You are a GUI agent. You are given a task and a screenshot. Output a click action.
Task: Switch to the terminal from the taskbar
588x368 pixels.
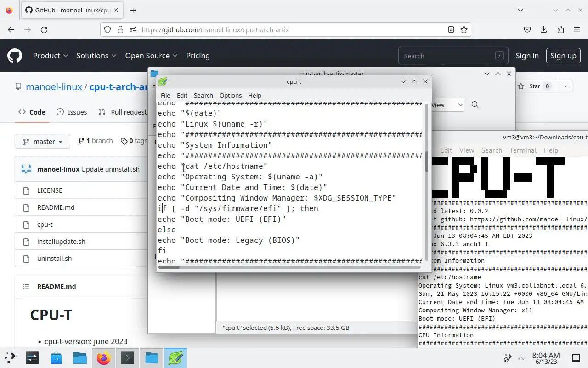[x=127, y=357]
